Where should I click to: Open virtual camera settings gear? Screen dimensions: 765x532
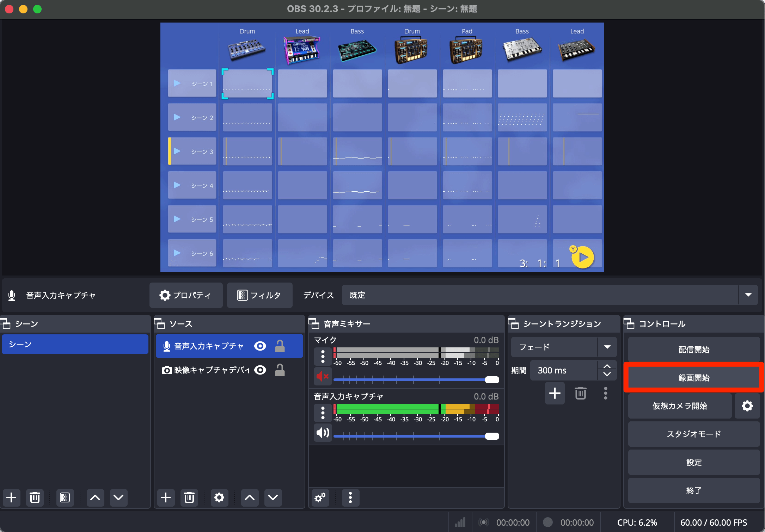coord(747,406)
